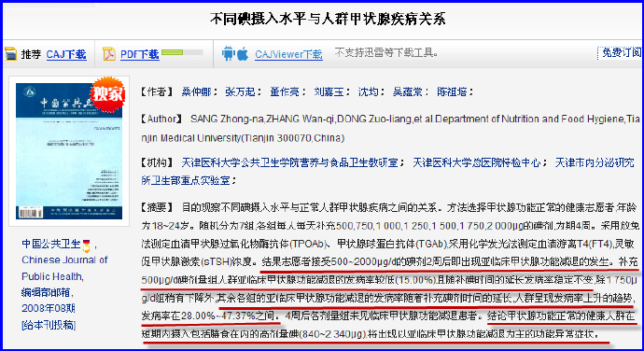Screen dimensions: 644x351
Task: Click the Apple logo icon
Action: [x=243, y=53]
